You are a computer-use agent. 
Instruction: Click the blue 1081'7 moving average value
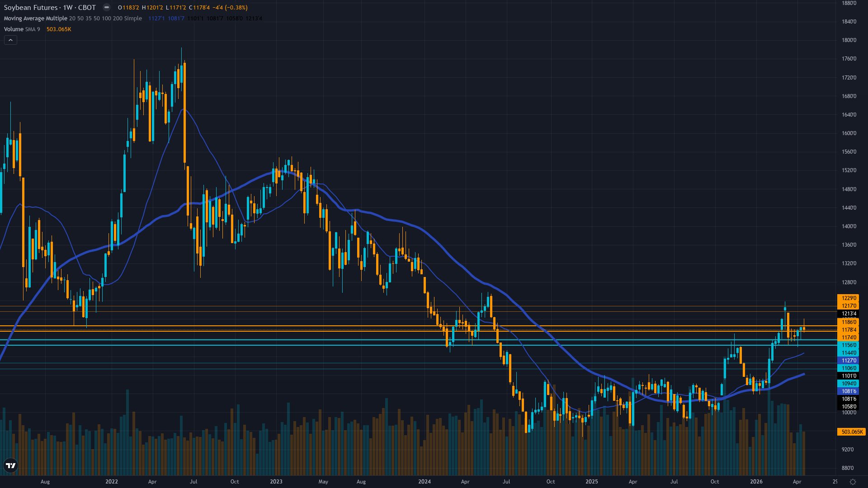176,19
